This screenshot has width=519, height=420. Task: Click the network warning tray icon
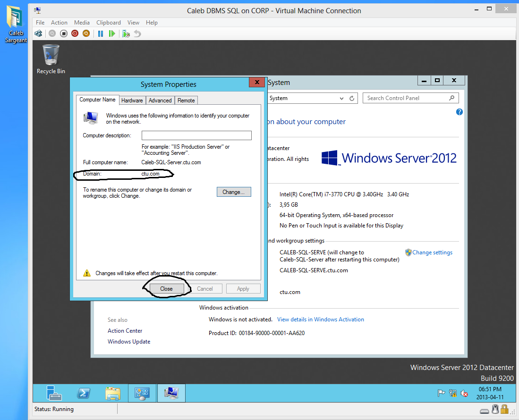[x=453, y=393]
